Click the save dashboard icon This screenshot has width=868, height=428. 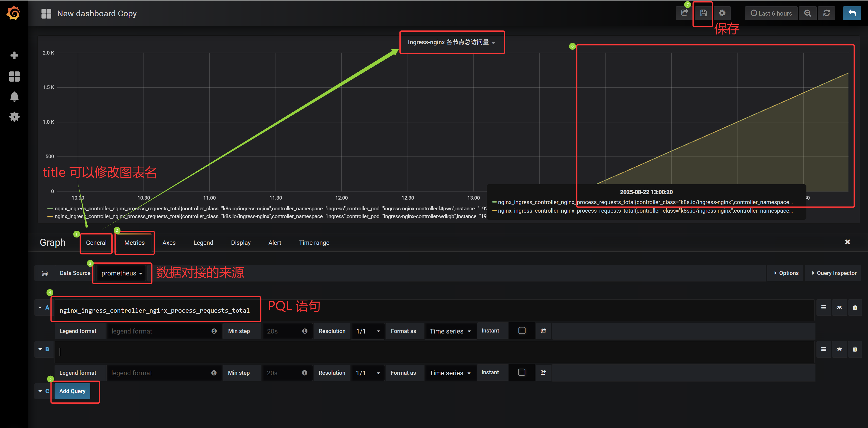(x=703, y=13)
